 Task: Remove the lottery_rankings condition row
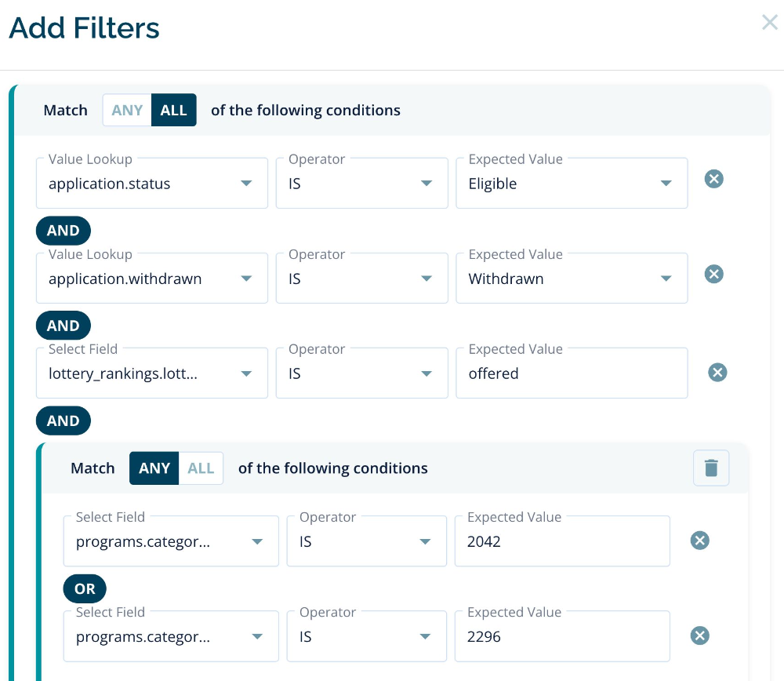coord(717,373)
